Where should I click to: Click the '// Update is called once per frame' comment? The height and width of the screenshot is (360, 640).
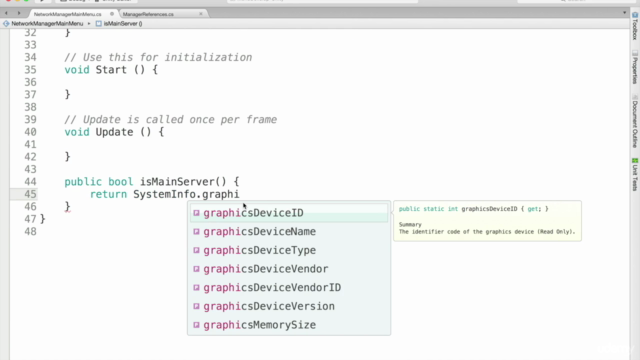[171, 120]
